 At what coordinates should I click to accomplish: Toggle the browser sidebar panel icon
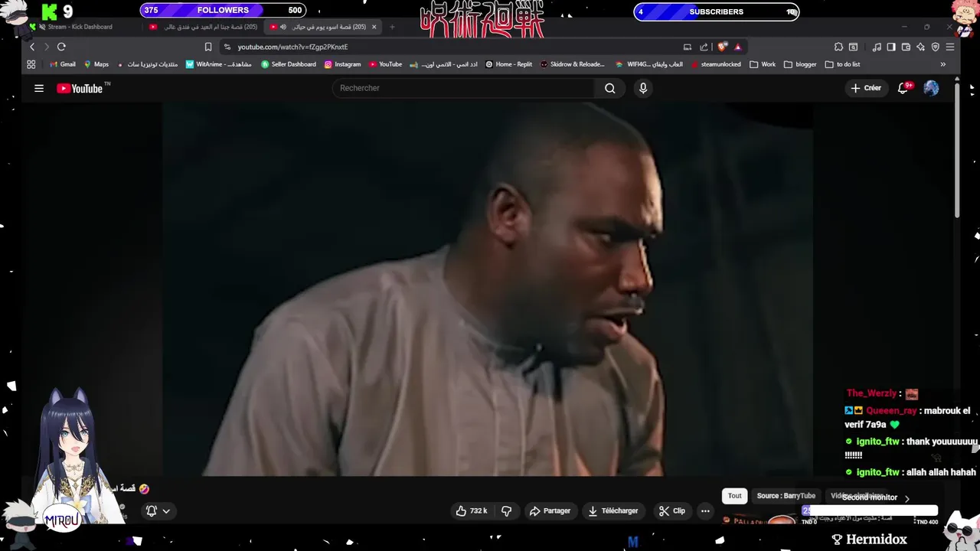pyautogui.click(x=891, y=47)
